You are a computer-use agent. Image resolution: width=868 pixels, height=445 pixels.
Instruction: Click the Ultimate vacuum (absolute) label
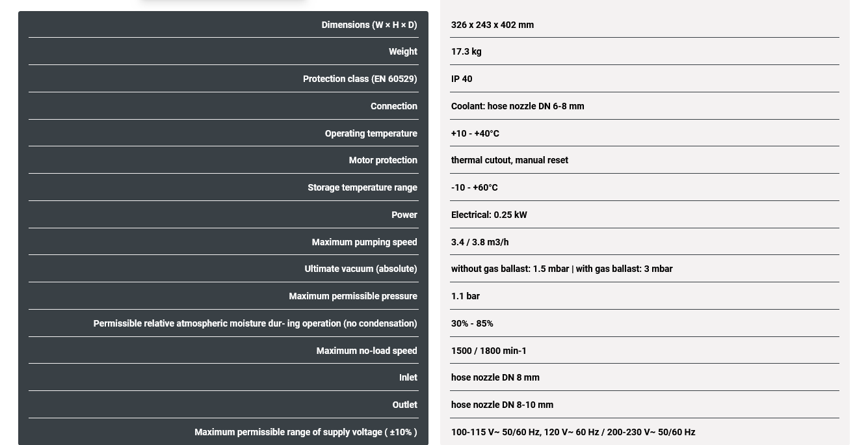tap(360, 269)
